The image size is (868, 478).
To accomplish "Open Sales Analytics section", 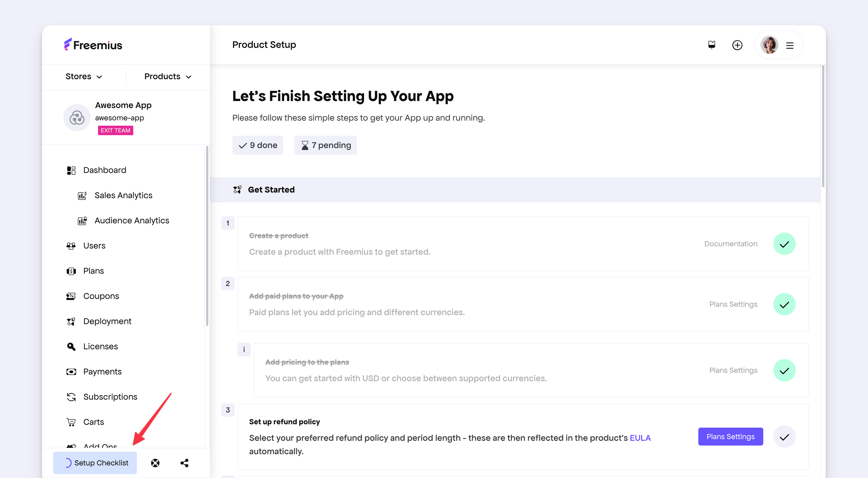I will (x=123, y=195).
